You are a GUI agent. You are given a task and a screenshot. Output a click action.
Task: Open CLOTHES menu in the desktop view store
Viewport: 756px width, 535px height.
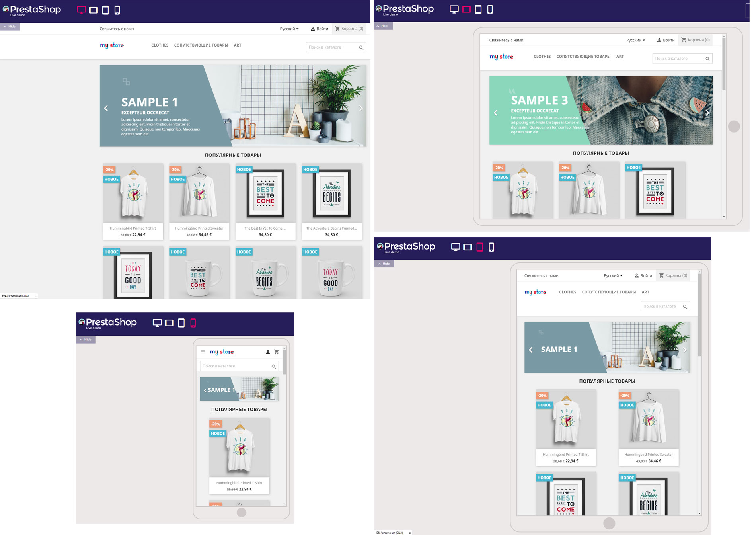click(x=160, y=45)
